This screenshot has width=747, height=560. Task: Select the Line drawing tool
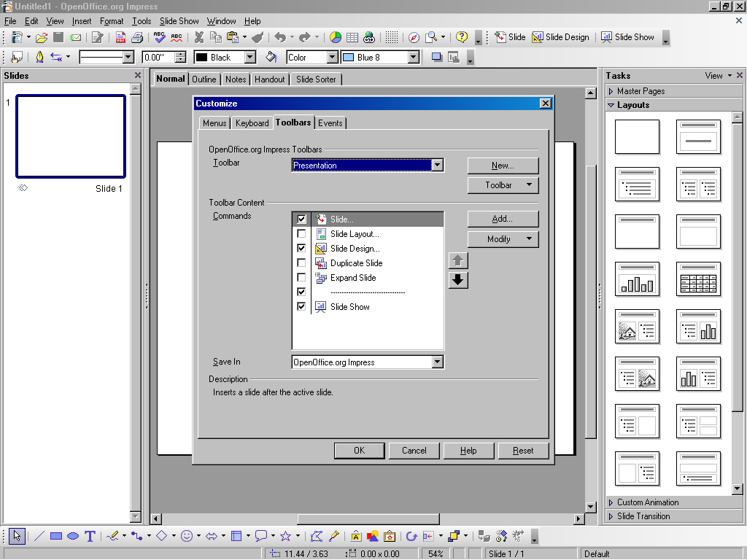(39, 536)
